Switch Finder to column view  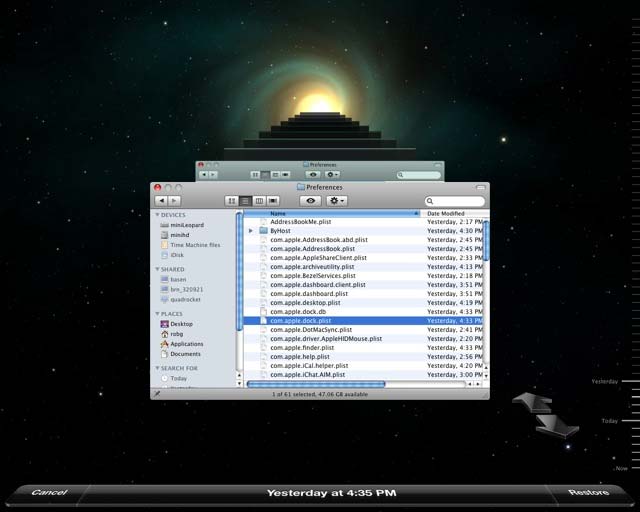click(x=259, y=201)
